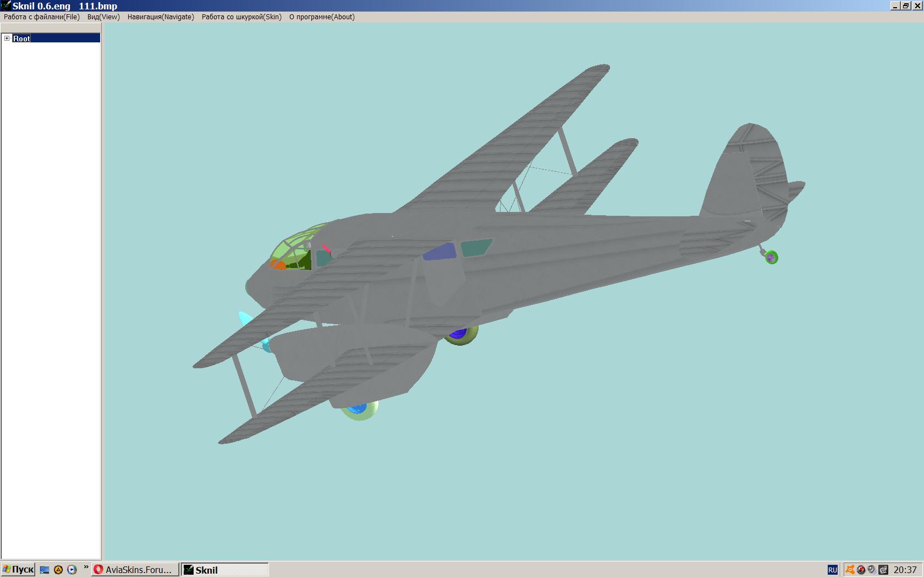This screenshot has width=924, height=578.
Task: Click the 20:37 clock in the tray
Action: (x=905, y=570)
